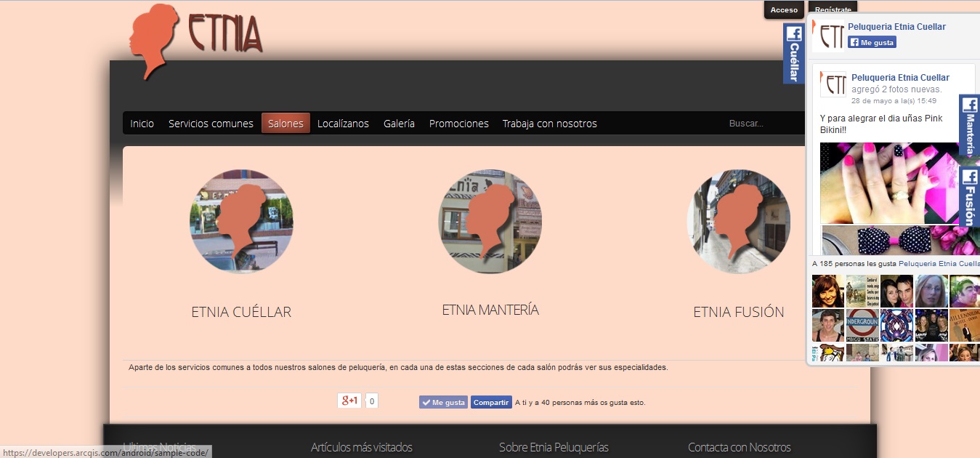Screen dimensions: 980x458
Task: Open the ETNIA FUSIÓN heading link
Action: click(738, 312)
